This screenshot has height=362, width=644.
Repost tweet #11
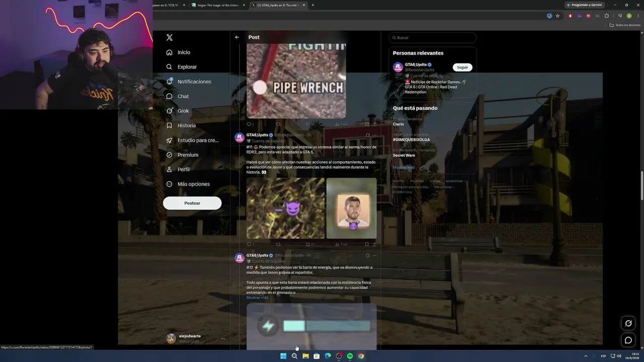278,244
